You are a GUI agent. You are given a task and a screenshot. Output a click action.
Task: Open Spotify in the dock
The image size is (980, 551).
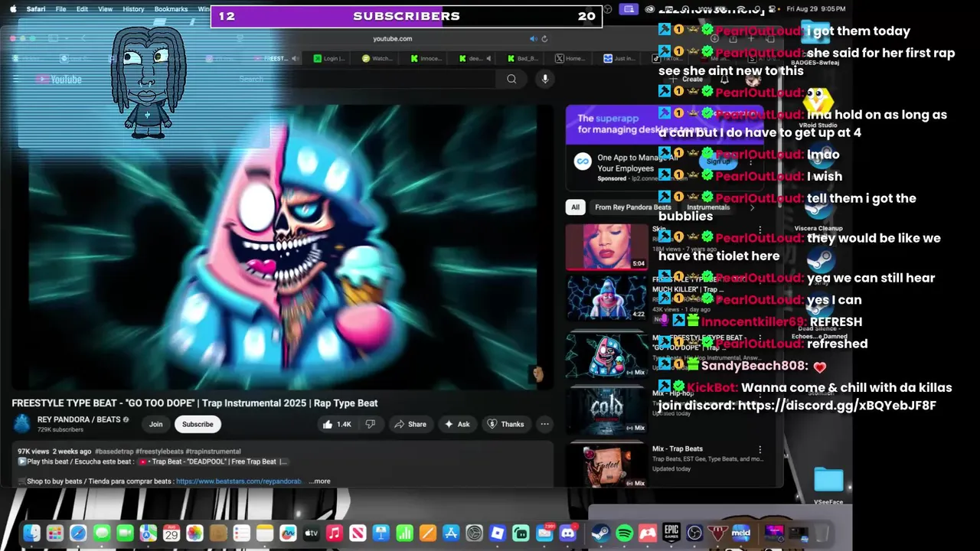coord(624,533)
